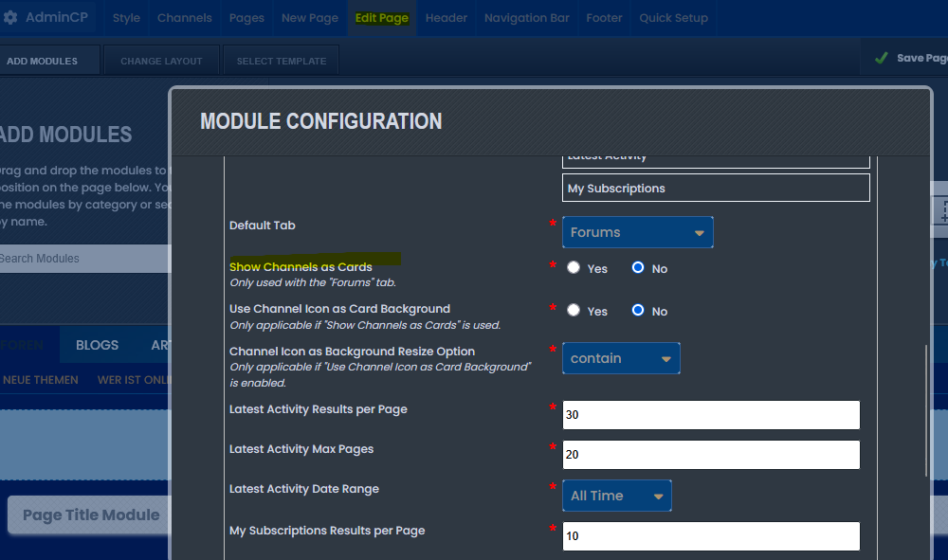Select Yes for Use Channel Icon as Card Background

click(574, 310)
